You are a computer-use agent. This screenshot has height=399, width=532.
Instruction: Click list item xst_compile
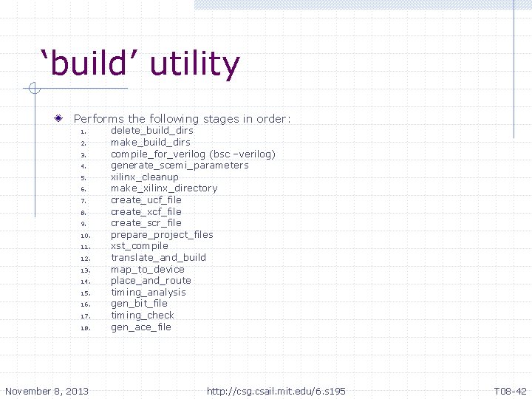click(x=140, y=246)
